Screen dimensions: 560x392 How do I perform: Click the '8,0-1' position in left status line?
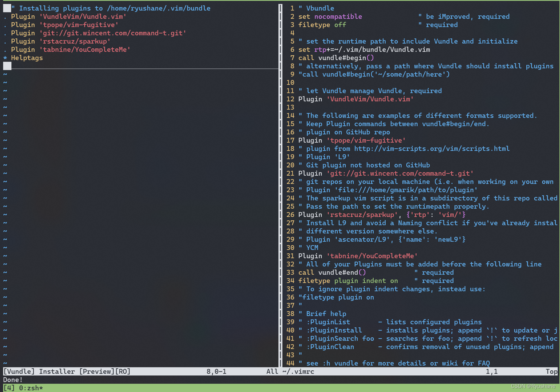click(216, 372)
